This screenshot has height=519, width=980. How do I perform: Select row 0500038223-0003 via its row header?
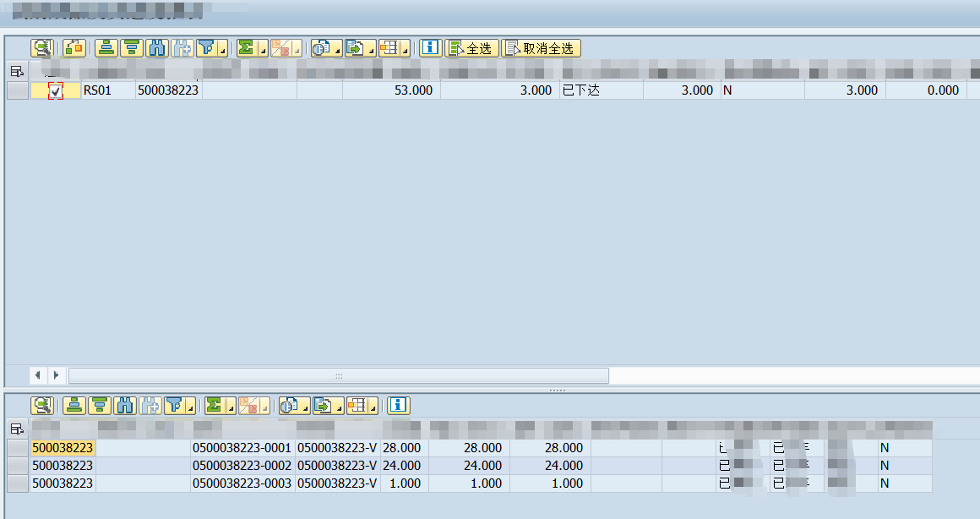point(18,483)
